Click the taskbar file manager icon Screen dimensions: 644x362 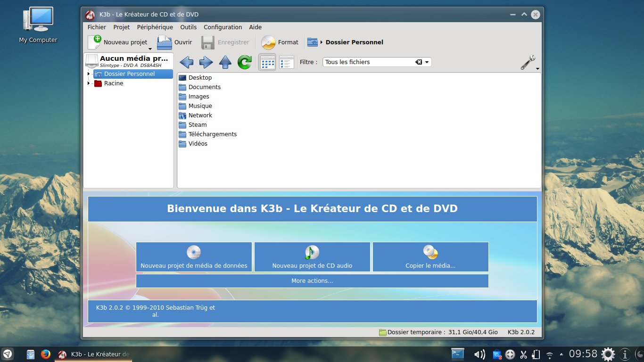pos(31,354)
